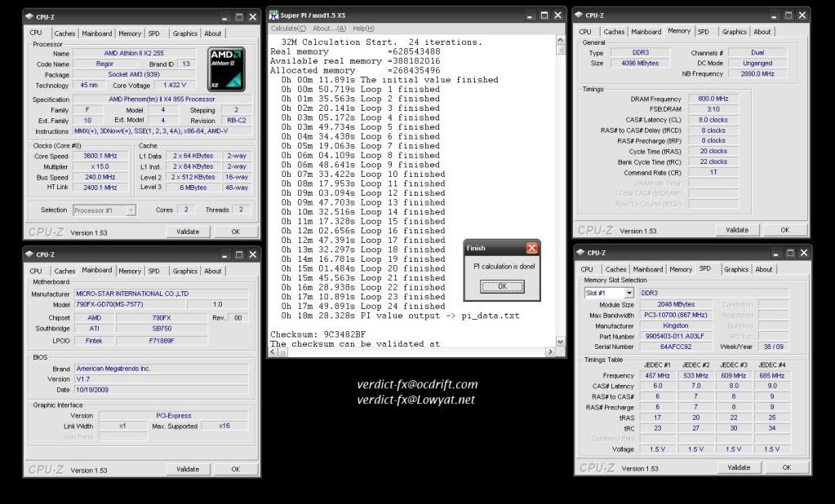Click scroll-up arrow in Super PI output
Screen dimensions: 835x504
click(x=560, y=39)
